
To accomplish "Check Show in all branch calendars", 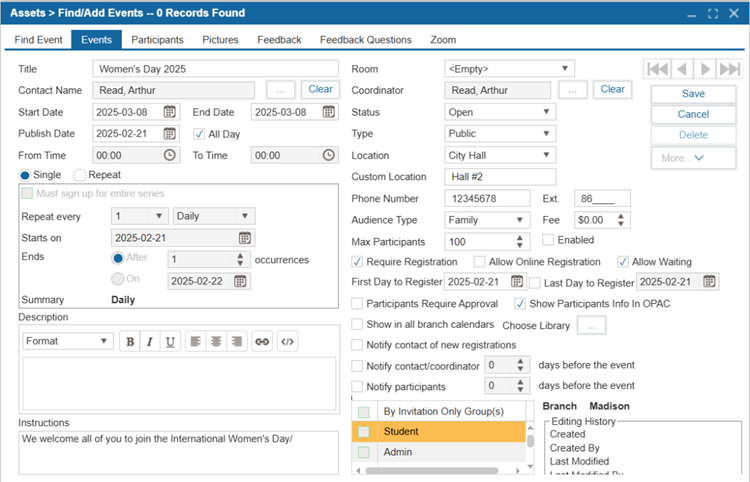I will pyautogui.click(x=357, y=324).
